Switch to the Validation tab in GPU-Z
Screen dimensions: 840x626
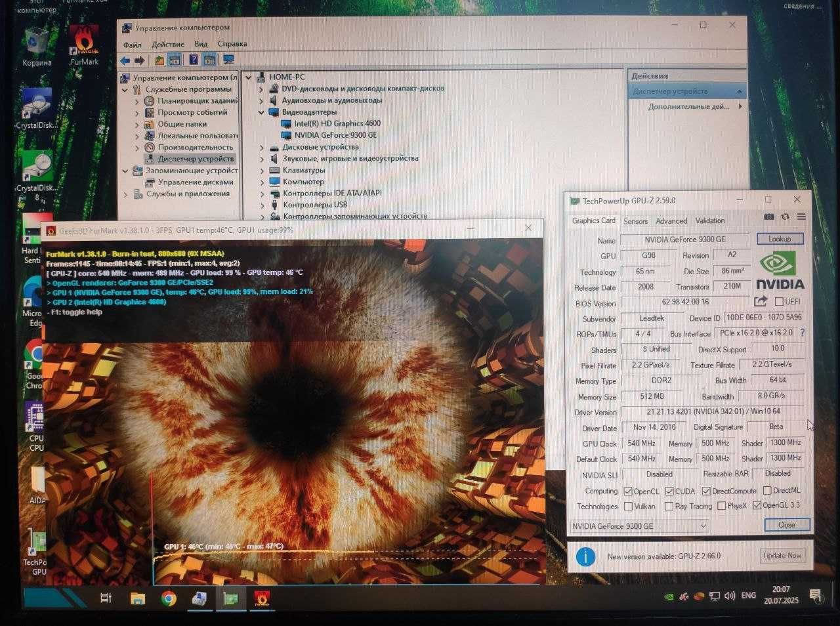(710, 220)
